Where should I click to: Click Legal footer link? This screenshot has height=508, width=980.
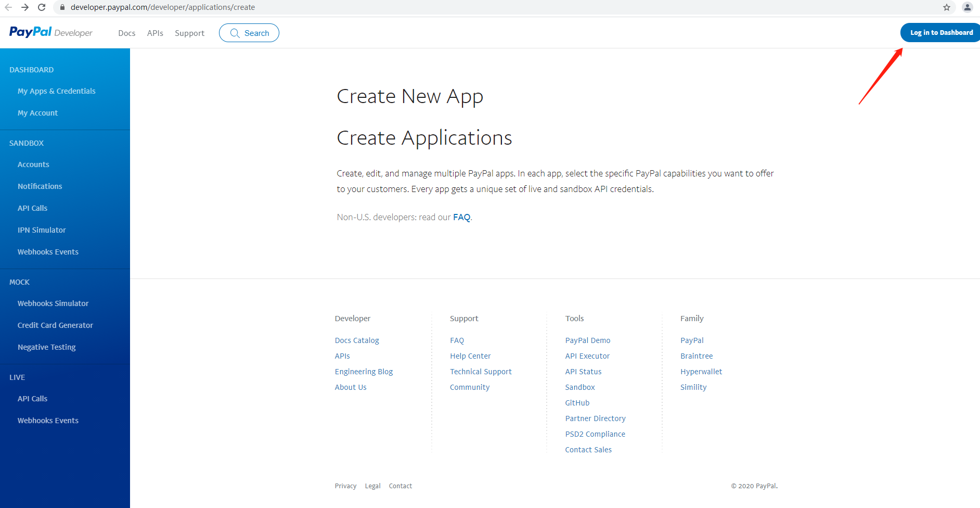click(x=373, y=486)
